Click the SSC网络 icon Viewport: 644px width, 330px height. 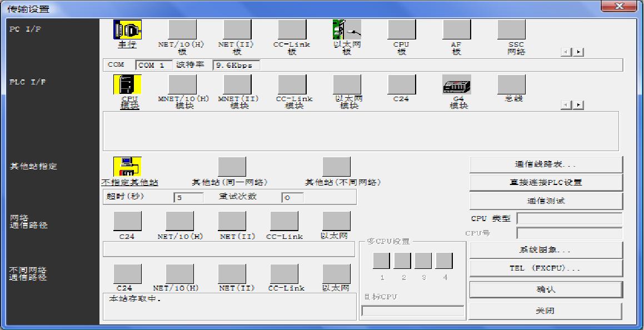511,29
